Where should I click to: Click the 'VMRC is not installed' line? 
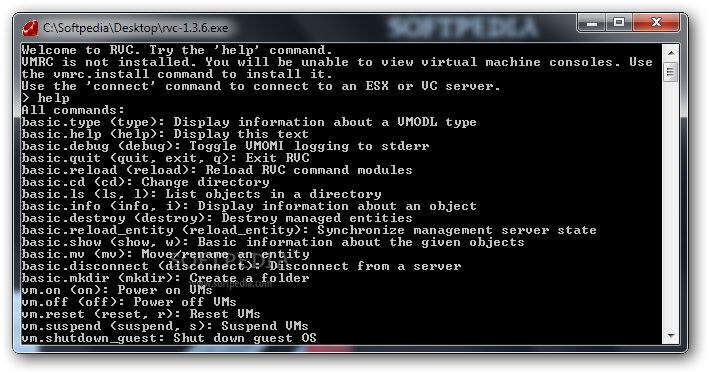pos(337,62)
